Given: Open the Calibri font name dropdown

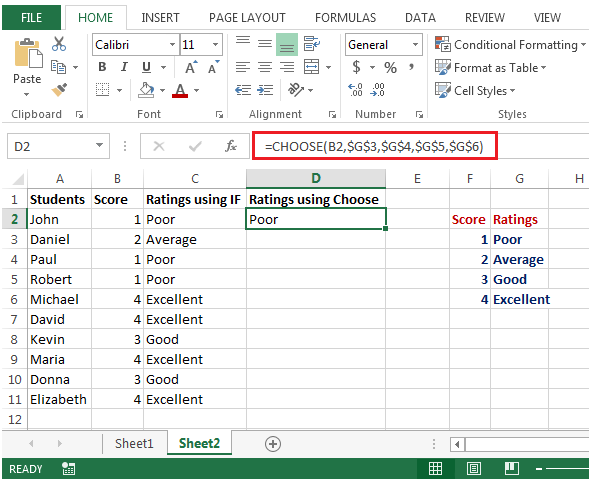Looking at the screenshot, I should (x=172, y=44).
